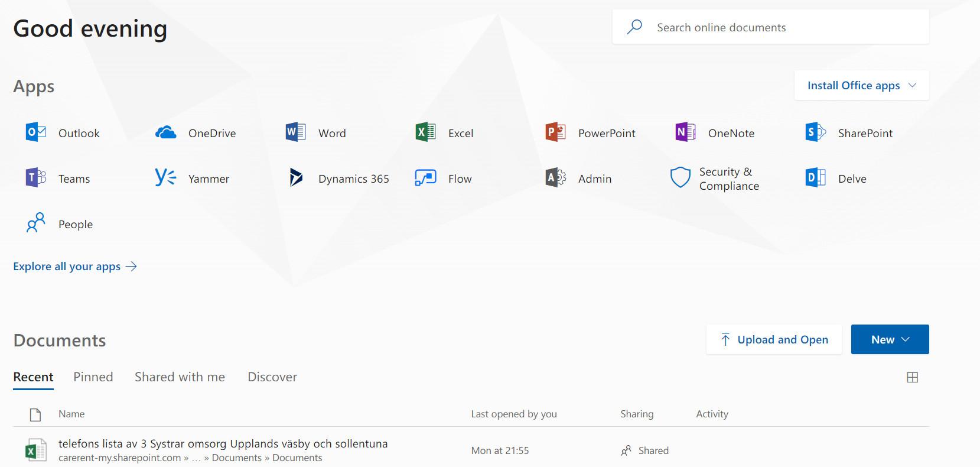Focus the Search online documents field

(770, 27)
